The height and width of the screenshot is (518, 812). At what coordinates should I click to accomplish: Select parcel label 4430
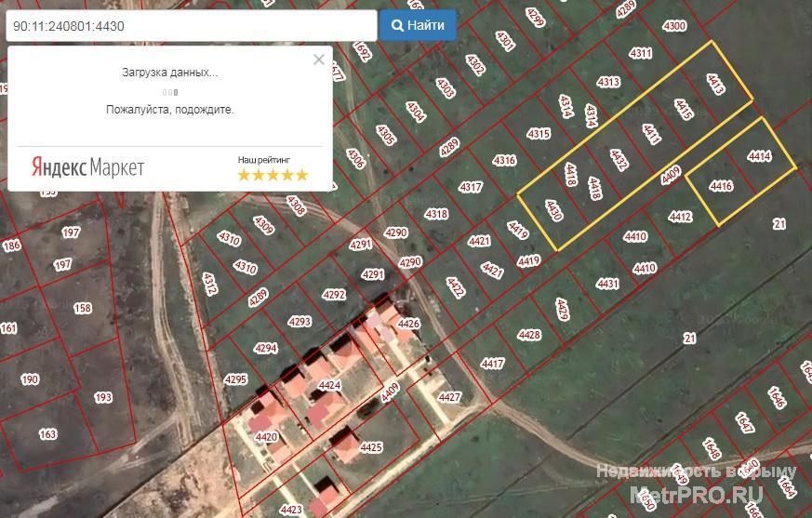coord(553,210)
